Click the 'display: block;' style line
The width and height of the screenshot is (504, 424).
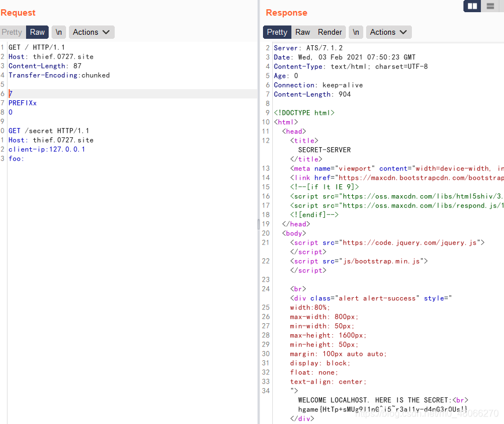pos(320,363)
